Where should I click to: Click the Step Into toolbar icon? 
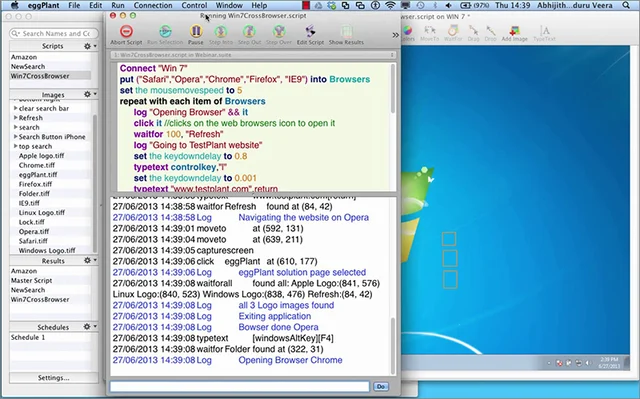221,31
